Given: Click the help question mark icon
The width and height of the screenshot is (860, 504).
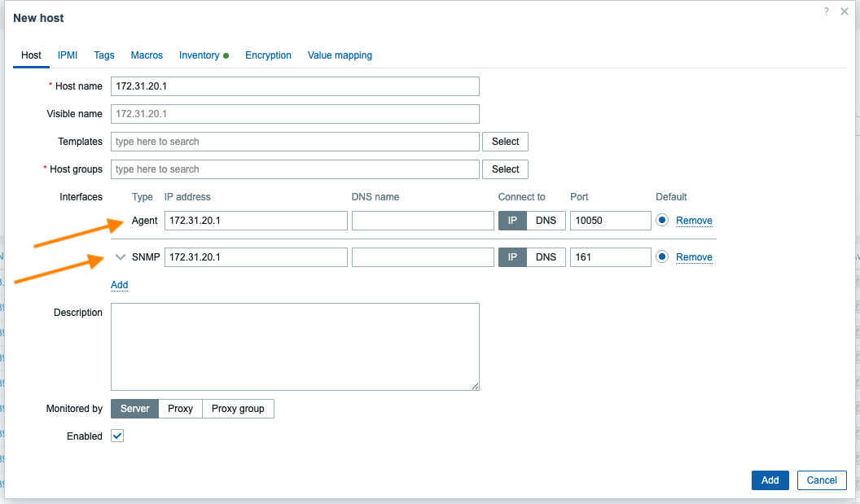Looking at the screenshot, I should pyautogui.click(x=827, y=12).
